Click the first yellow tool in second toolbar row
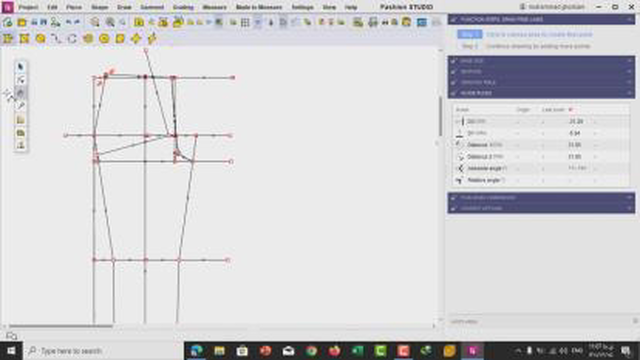The height and width of the screenshot is (360, 640). tap(8, 38)
